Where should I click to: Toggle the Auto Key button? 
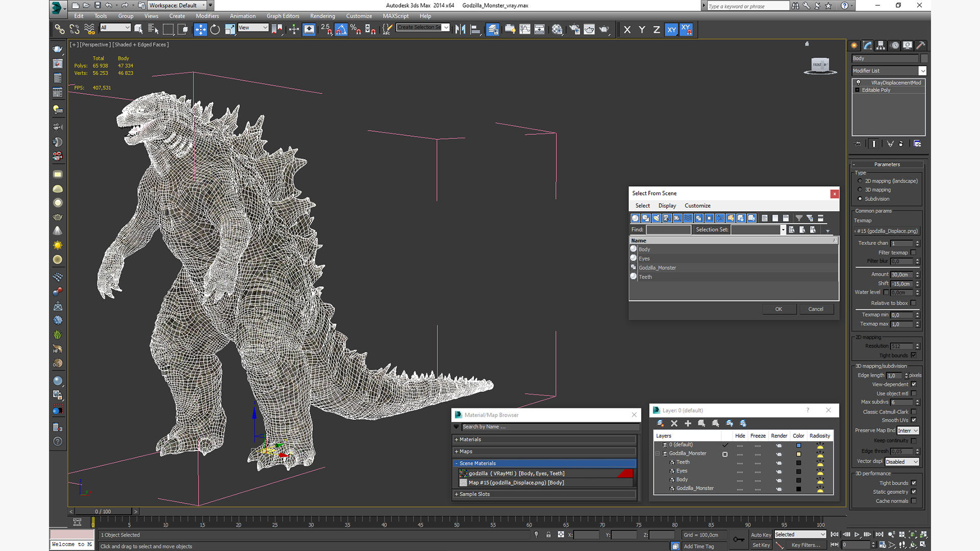(x=761, y=535)
